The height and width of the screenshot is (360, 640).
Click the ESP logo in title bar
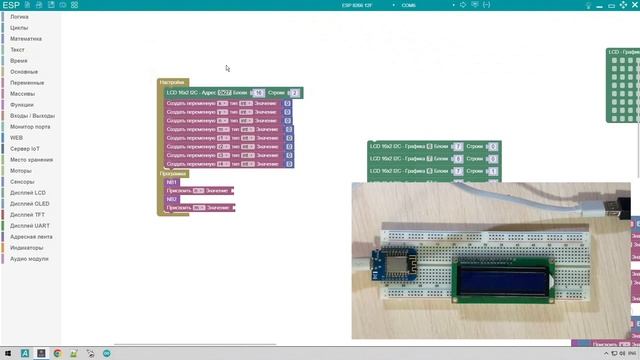coord(11,5)
